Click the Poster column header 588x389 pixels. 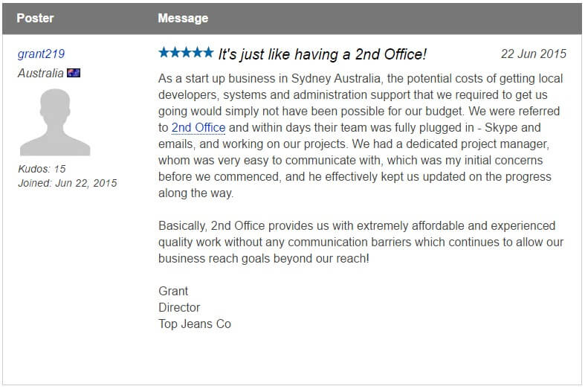click(35, 18)
